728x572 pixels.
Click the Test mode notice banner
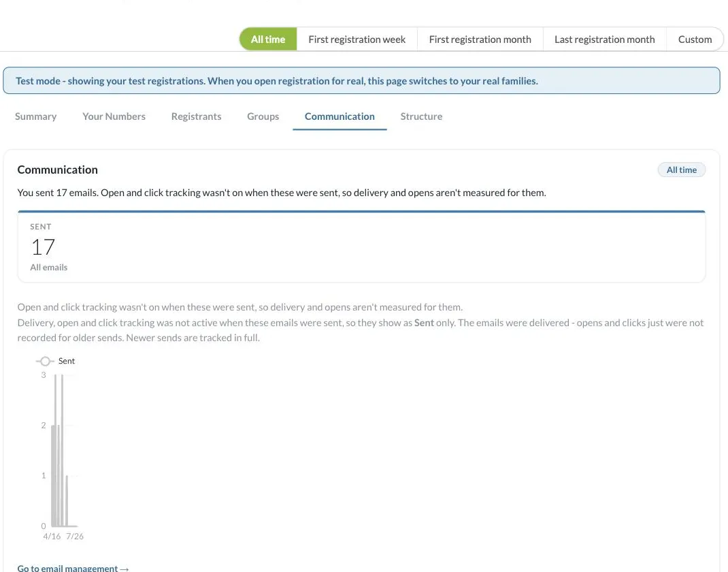tap(361, 81)
